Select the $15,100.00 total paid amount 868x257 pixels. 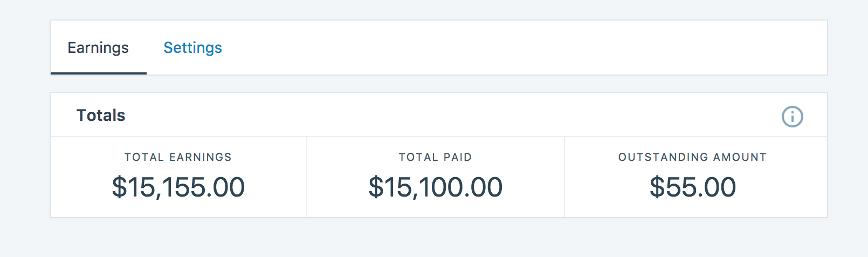pyautogui.click(x=435, y=187)
